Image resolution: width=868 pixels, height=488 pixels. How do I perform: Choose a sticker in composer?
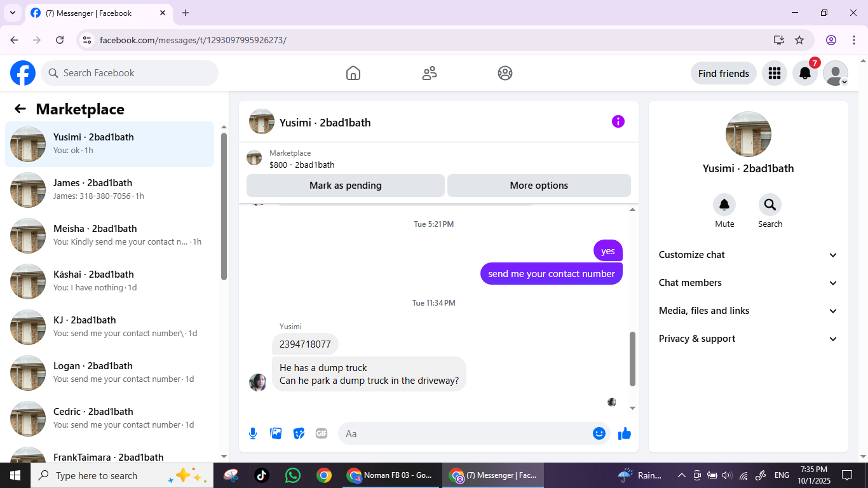(299, 433)
